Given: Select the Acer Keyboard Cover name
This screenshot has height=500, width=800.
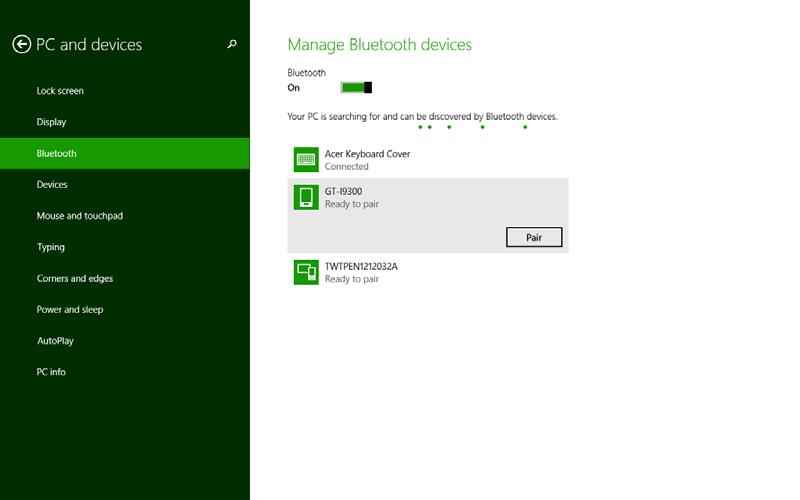Looking at the screenshot, I should pyautogui.click(x=367, y=154).
